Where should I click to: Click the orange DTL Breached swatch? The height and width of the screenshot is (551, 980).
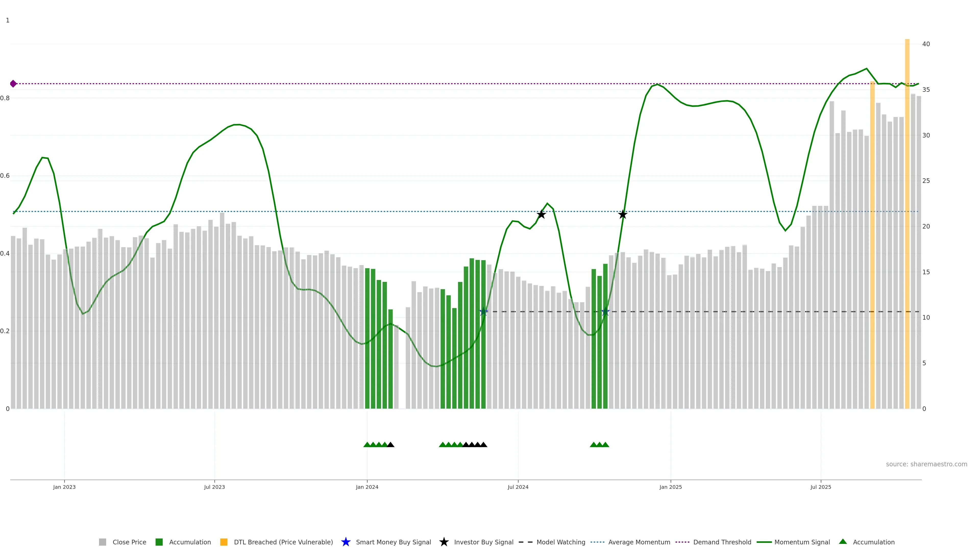(224, 542)
